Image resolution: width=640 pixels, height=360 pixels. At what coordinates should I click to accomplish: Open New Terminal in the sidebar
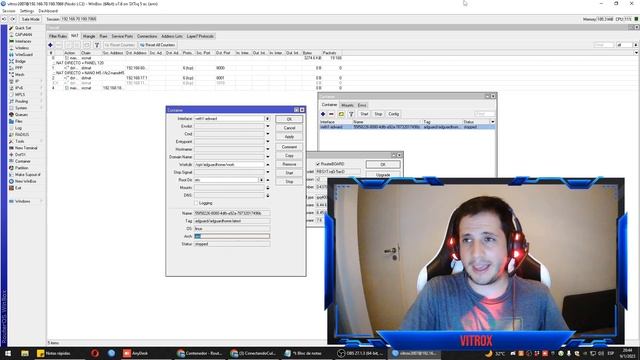(26, 148)
